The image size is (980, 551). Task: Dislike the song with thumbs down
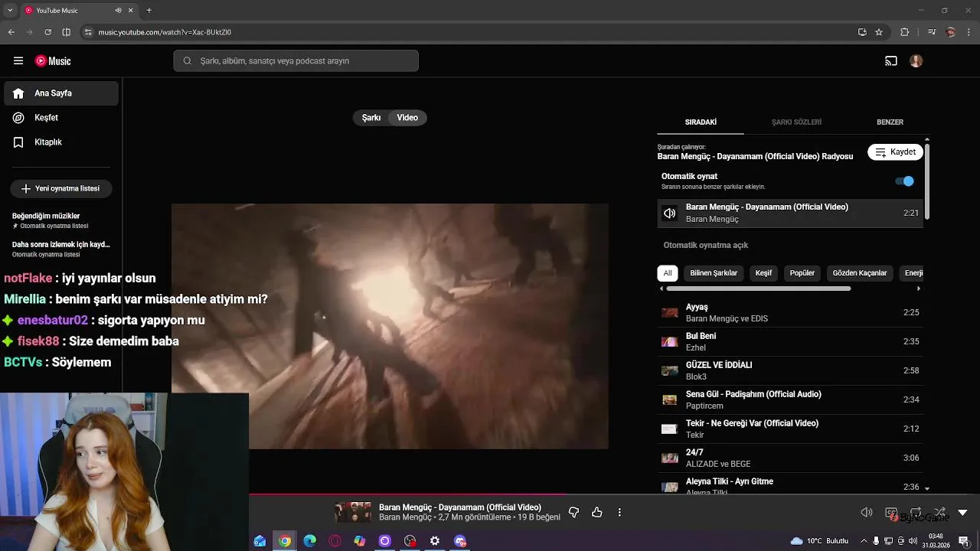[573, 512]
